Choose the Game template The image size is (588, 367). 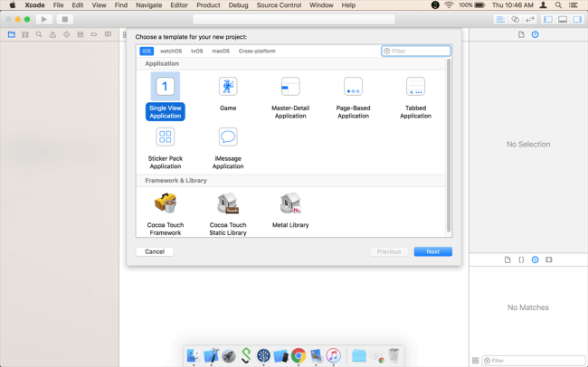(228, 94)
